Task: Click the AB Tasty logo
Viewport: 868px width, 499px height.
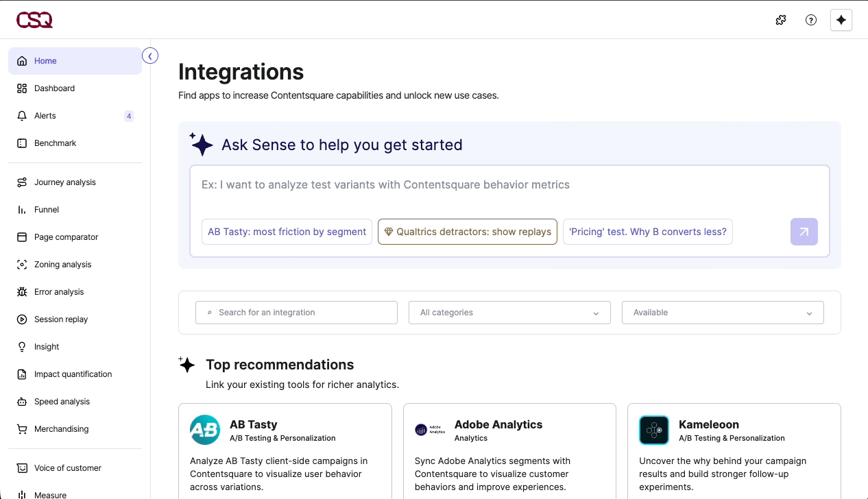Action: [x=205, y=430]
